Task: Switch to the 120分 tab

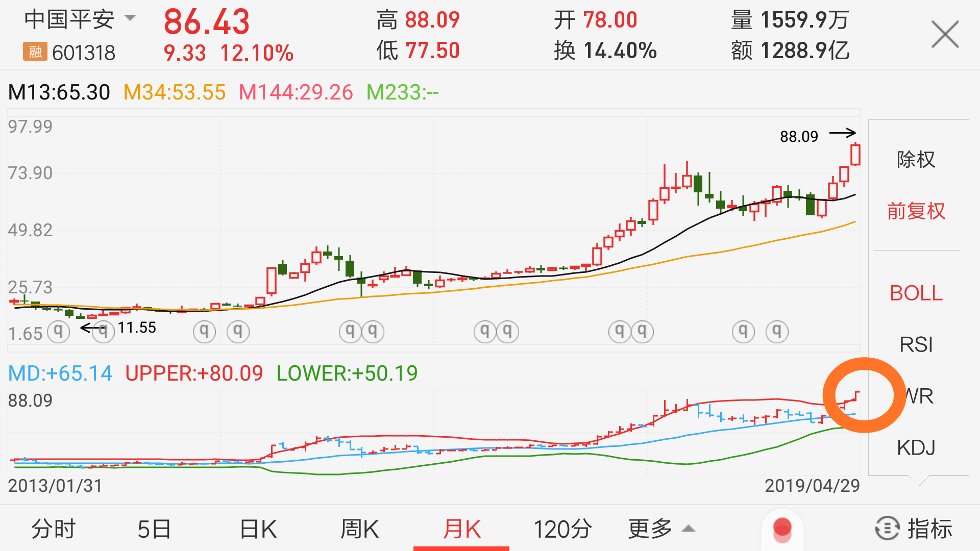Action: 562,529
